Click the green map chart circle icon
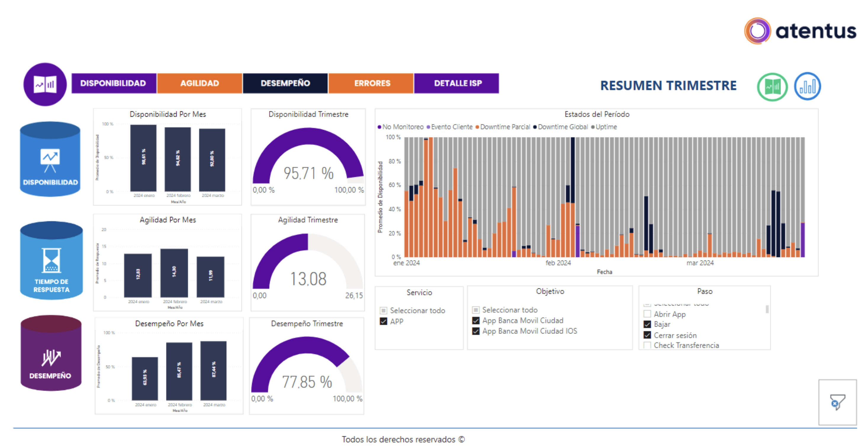The height and width of the screenshot is (446, 868). pyautogui.click(x=772, y=87)
